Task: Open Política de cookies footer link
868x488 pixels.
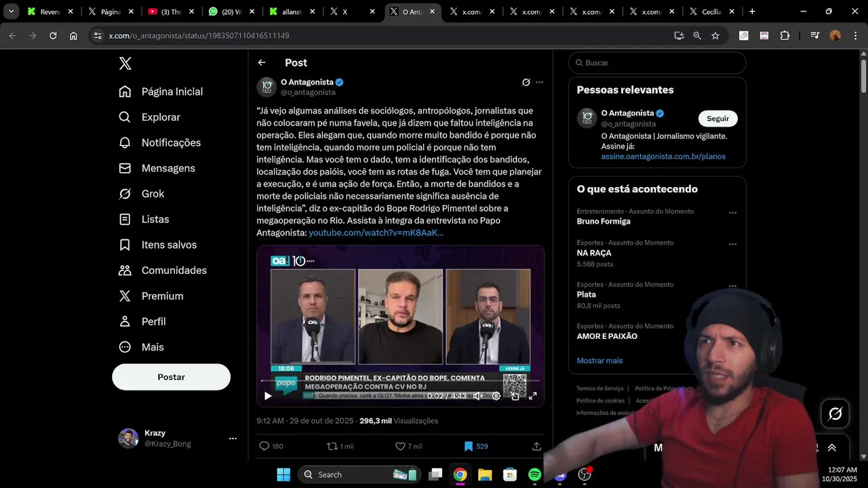Action: coord(601,401)
